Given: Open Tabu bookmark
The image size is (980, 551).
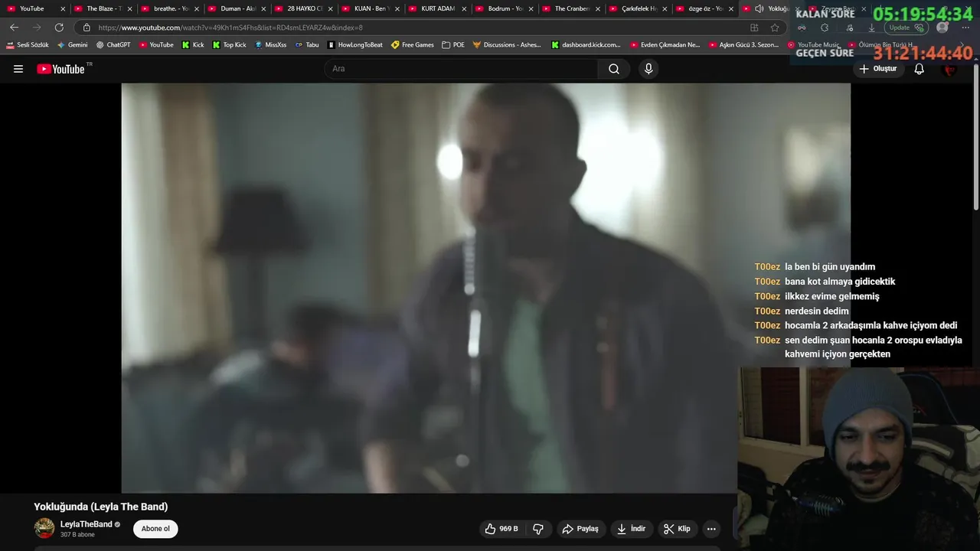Looking at the screenshot, I should [307, 45].
